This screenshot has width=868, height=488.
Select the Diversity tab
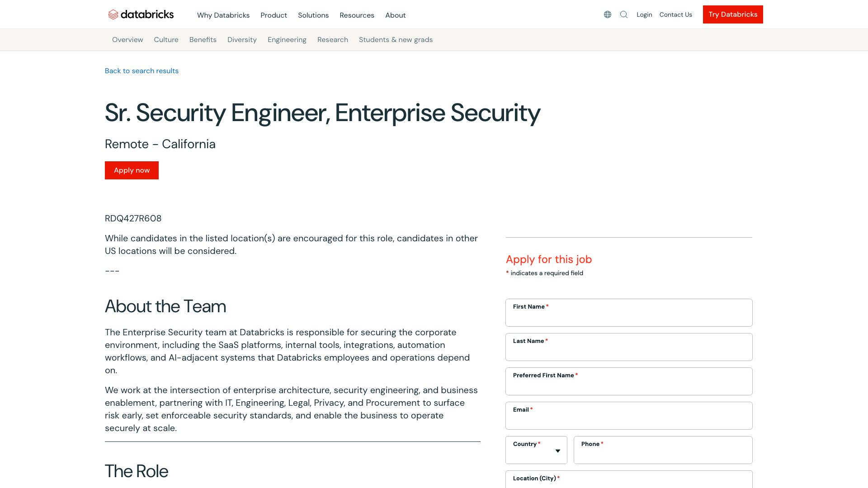(x=242, y=40)
